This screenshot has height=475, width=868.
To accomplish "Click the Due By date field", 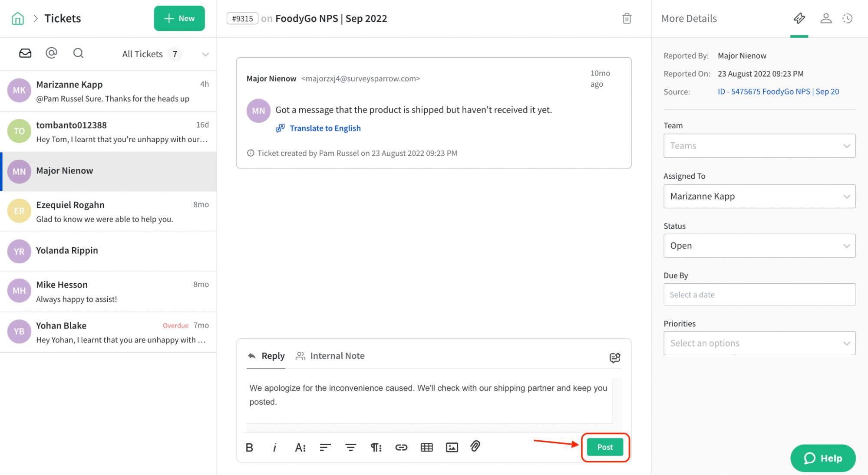I will click(759, 295).
